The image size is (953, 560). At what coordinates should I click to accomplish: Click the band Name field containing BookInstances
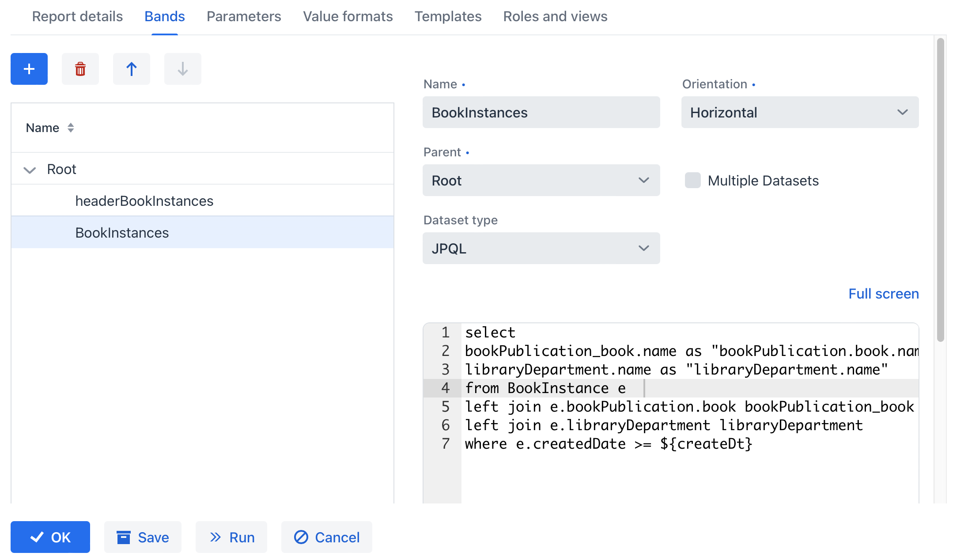[x=541, y=112]
